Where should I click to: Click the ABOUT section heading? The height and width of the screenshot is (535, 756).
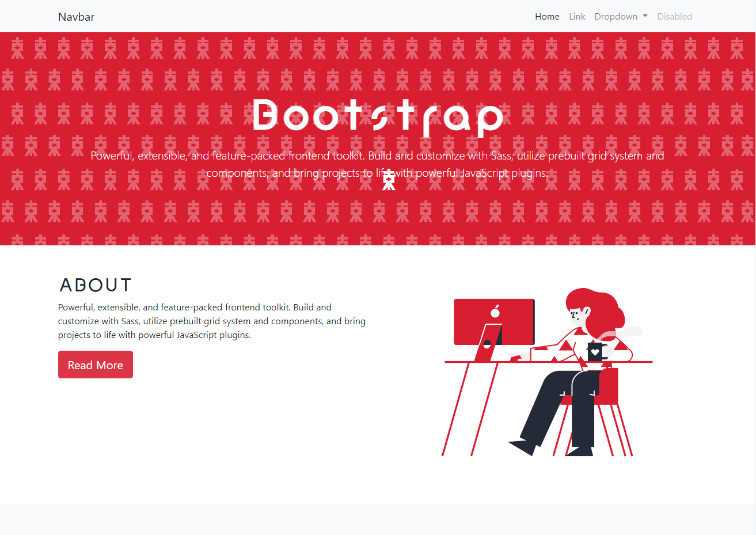coord(95,284)
